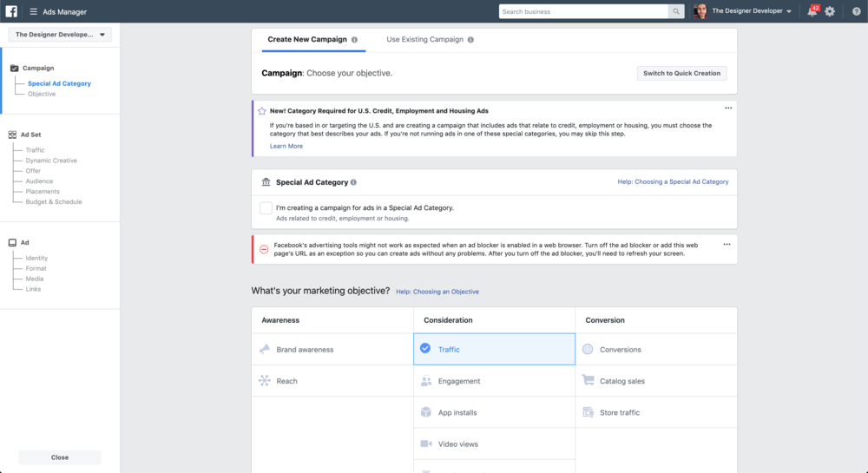Click the star icon on the new category notice
868x473 pixels.
pyautogui.click(x=262, y=111)
